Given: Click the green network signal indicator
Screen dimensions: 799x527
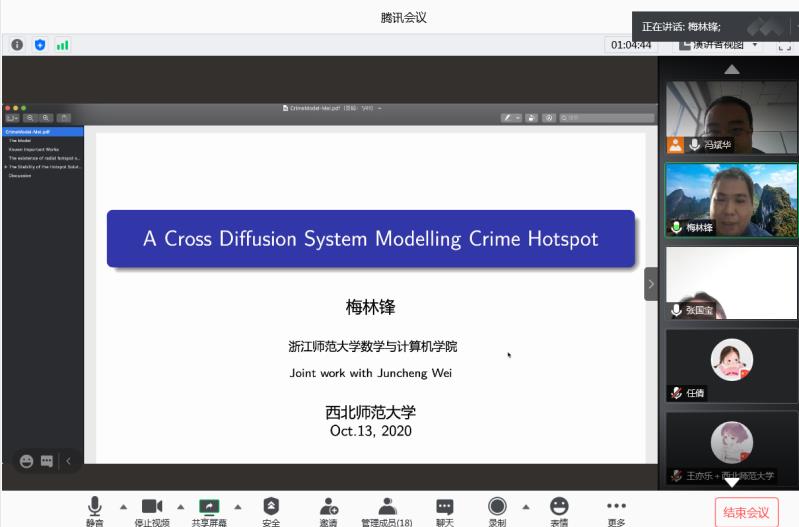Looking at the screenshot, I should click(62, 45).
